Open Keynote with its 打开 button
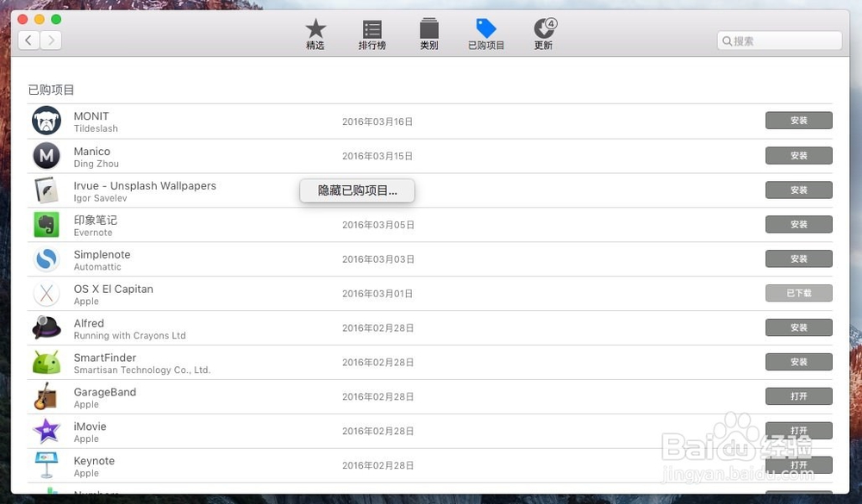This screenshot has height=504, width=862. [799, 465]
